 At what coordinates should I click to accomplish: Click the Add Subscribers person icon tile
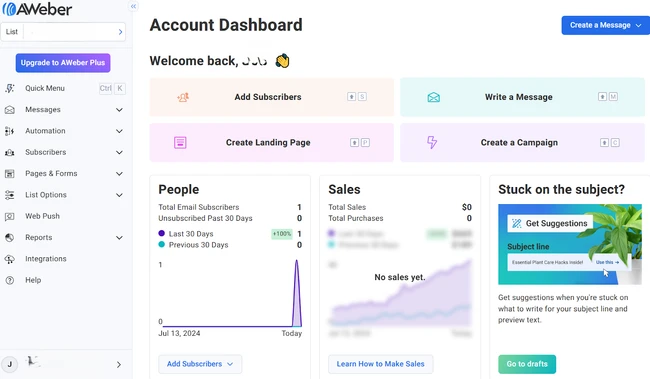(x=183, y=97)
